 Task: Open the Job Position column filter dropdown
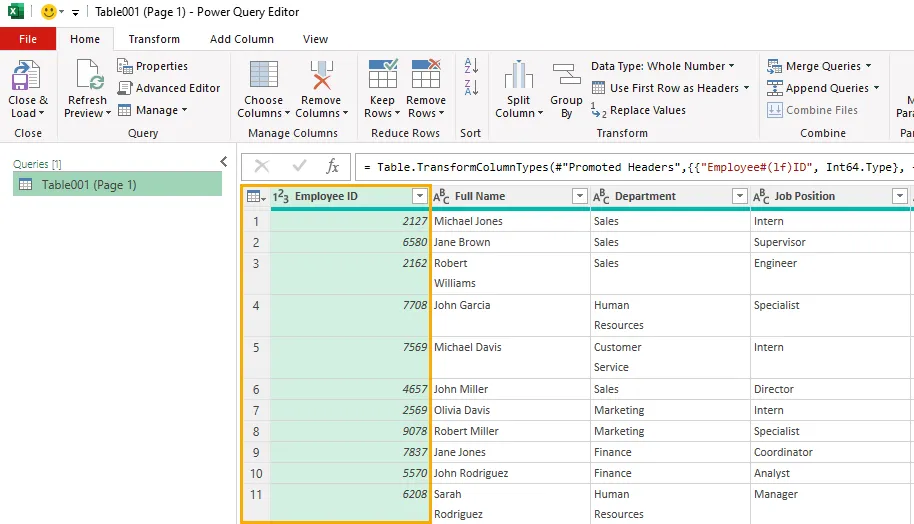coord(899,196)
